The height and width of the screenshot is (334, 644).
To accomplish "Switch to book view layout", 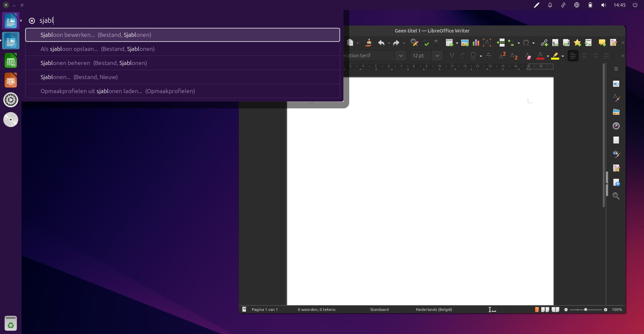I will [x=555, y=310].
